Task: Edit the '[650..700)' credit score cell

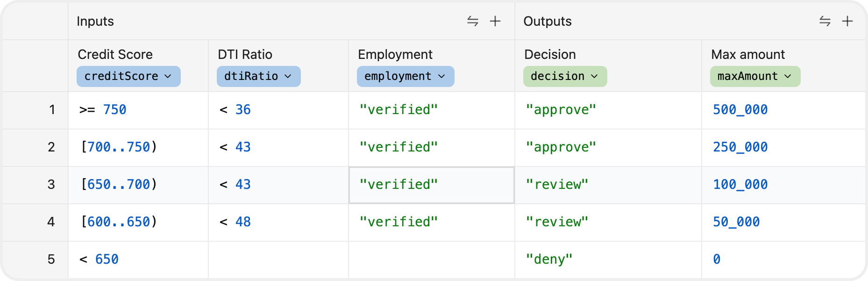Action: pyautogui.click(x=138, y=185)
